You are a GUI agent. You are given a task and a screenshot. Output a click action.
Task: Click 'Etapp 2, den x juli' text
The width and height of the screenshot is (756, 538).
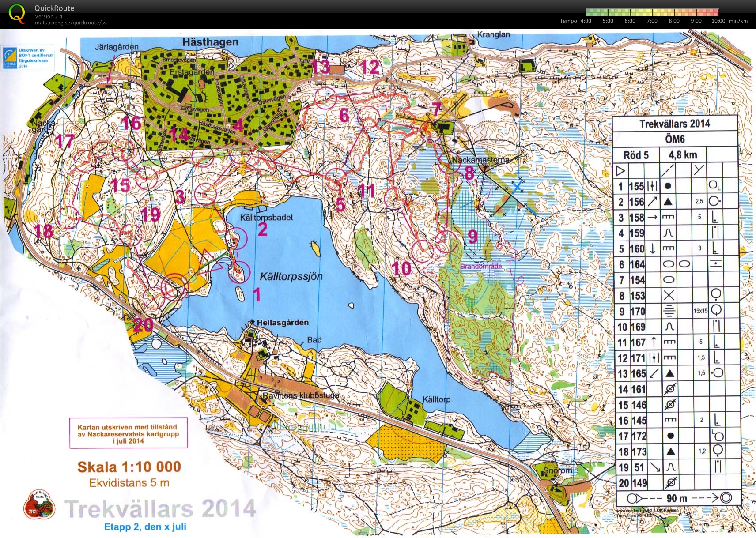click(145, 527)
